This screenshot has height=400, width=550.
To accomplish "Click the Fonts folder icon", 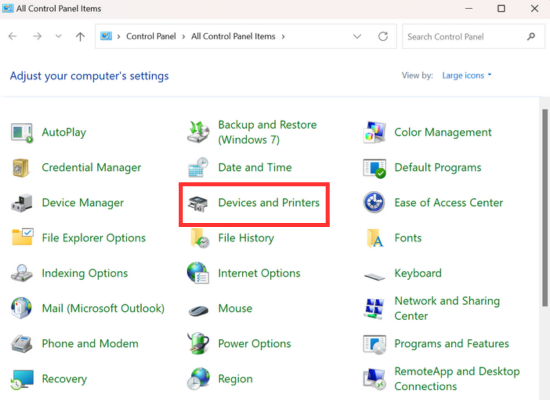I will (x=375, y=238).
